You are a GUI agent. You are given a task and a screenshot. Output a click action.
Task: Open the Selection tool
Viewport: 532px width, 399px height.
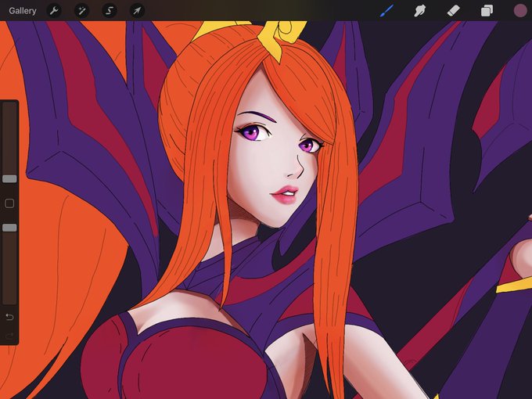[110, 11]
